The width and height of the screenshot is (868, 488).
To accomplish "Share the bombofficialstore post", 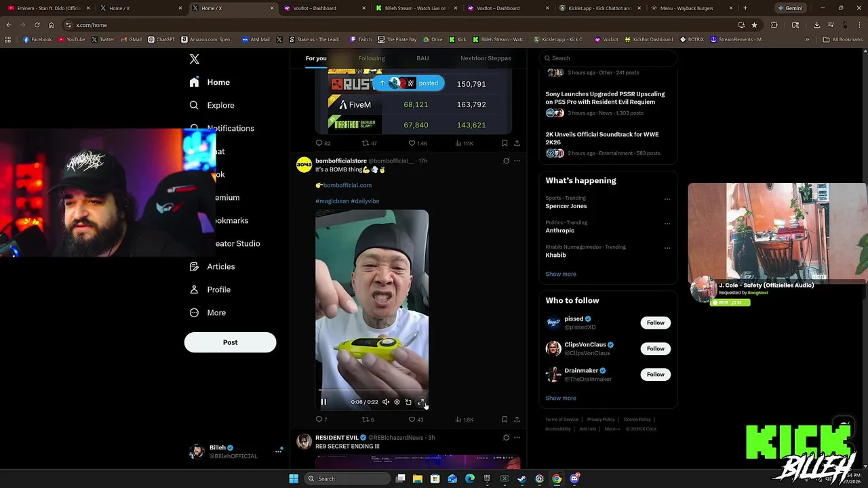I will (517, 420).
